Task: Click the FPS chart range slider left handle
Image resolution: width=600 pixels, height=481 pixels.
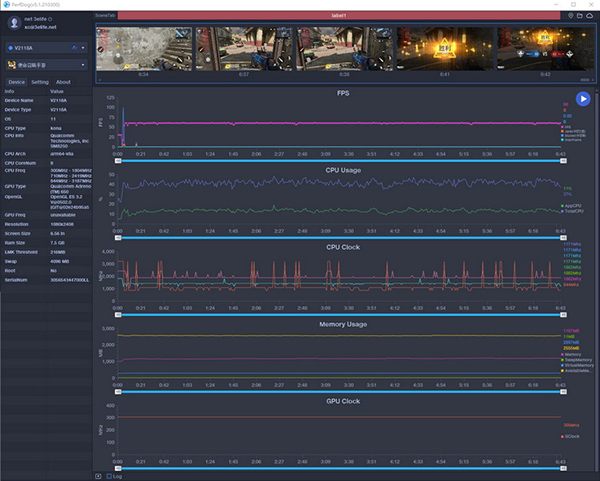Action: [118, 161]
